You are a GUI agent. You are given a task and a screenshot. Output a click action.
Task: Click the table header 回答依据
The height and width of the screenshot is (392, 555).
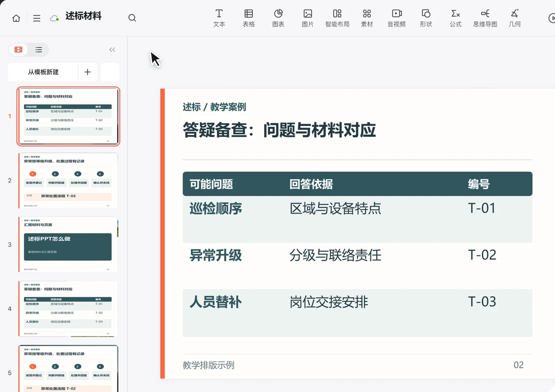[x=311, y=184]
